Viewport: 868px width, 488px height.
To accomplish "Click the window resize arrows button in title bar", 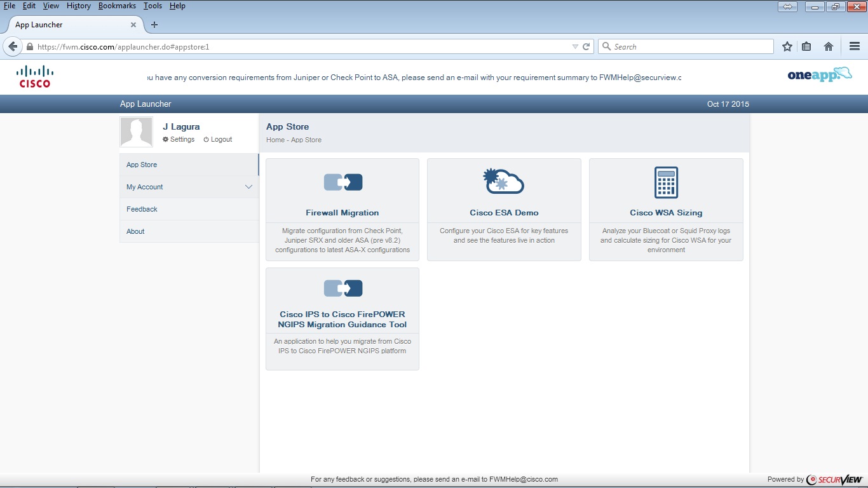I will click(787, 7).
